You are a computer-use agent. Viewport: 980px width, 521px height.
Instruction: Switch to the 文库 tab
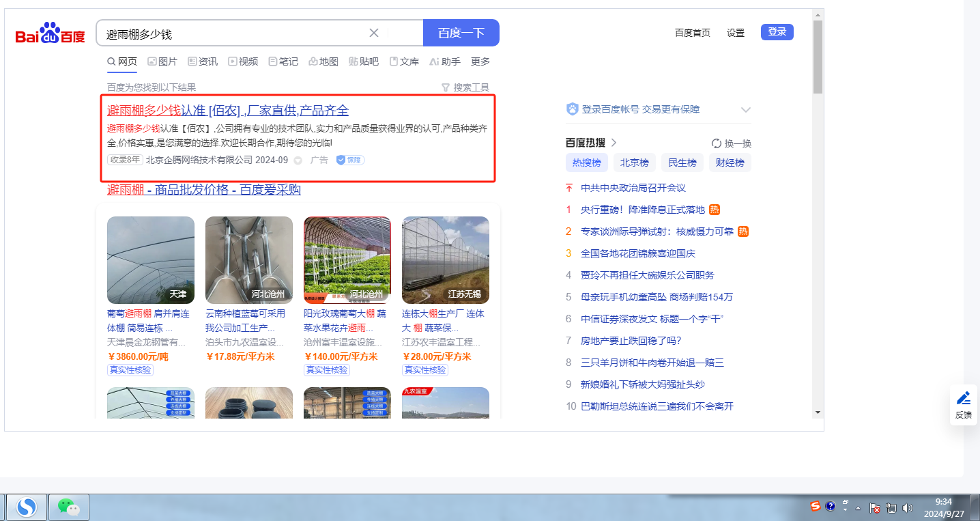[x=404, y=61]
